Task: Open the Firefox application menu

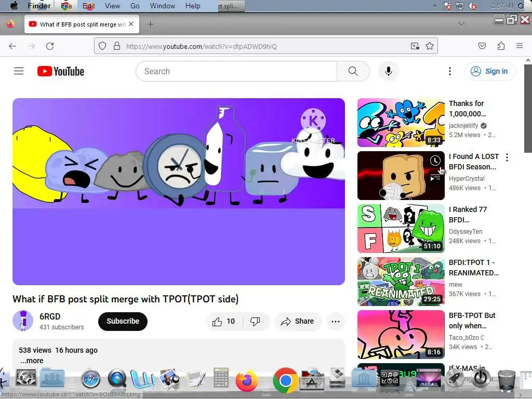Action: tap(520, 46)
